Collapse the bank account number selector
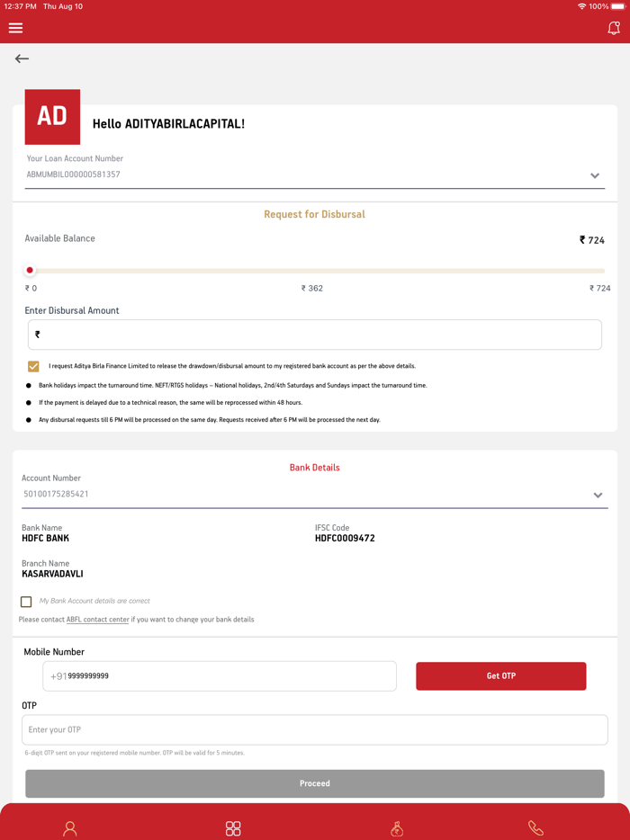The image size is (630, 840). click(x=597, y=495)
